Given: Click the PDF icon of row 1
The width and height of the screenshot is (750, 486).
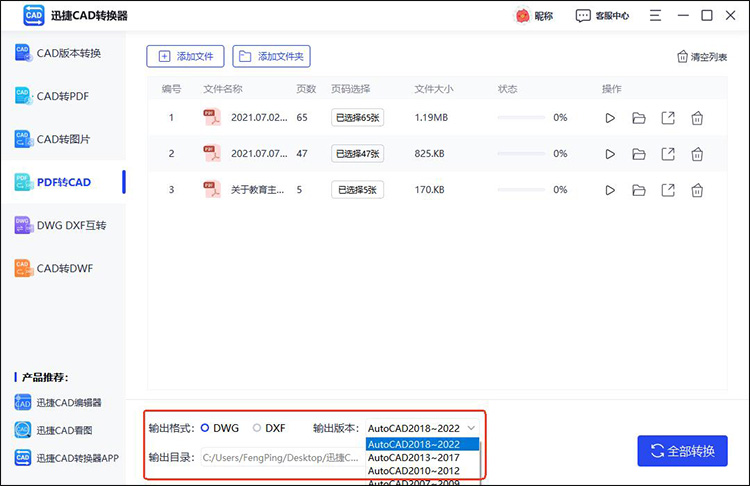Looking at the screenshot, I should point(212,117).
